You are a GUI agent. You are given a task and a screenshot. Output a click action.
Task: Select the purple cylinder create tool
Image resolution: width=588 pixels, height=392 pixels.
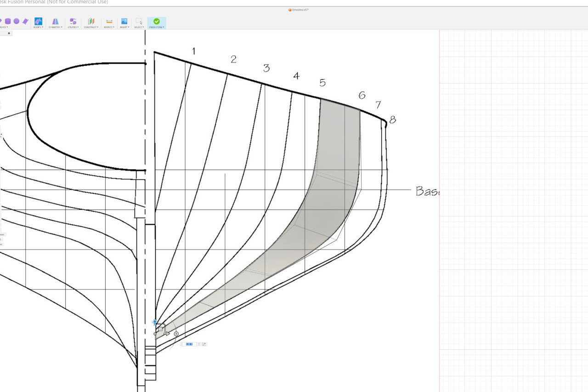(8, 21)
